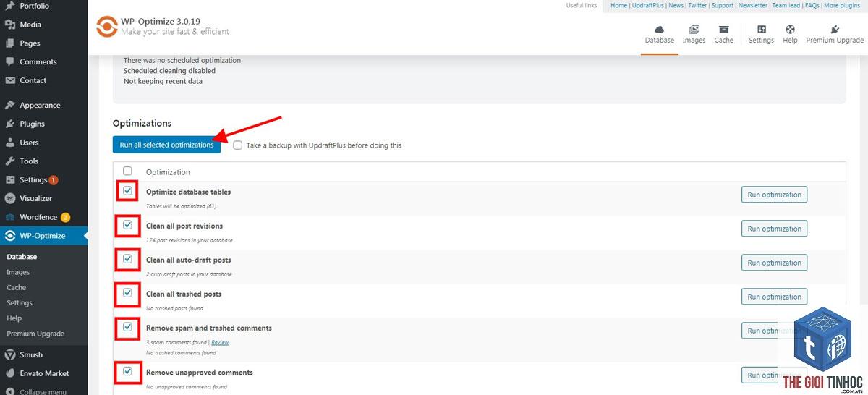
Task: Click 'Scheduled cleaning disabled' status text
Action: pyautogui.click(x=169, y=71)
